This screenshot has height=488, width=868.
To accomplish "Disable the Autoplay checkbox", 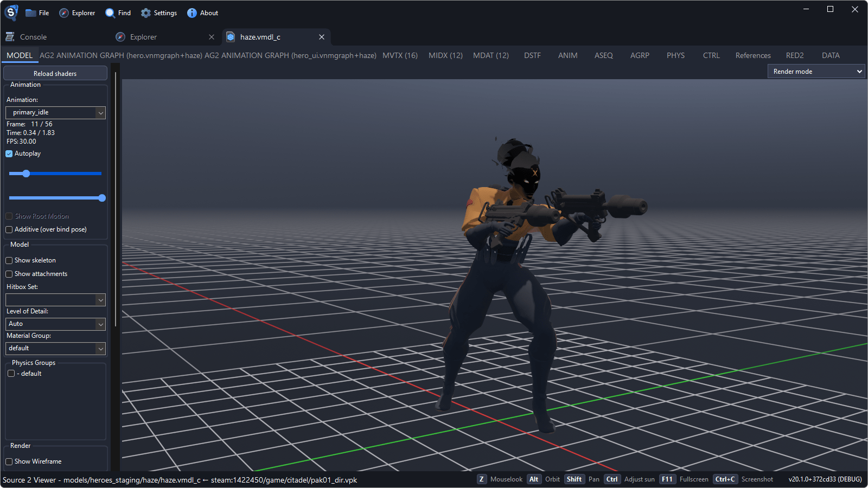I will point(9,154).
